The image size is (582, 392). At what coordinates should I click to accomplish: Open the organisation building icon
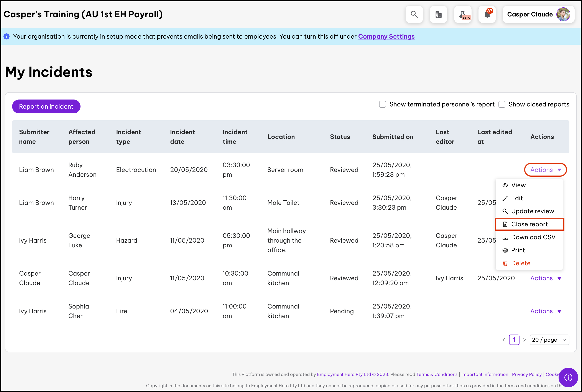point(438,14)
